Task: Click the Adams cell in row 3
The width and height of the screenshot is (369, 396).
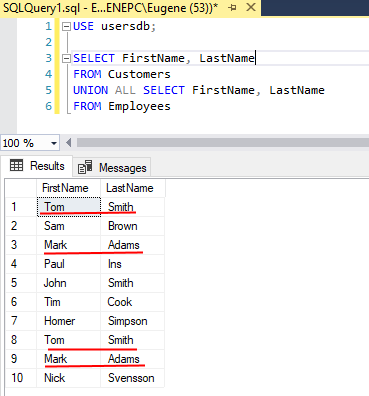Action: click(132, 245)
